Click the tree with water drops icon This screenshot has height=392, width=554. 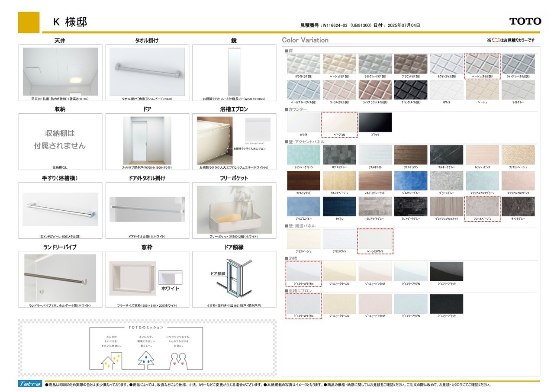coord(146,360)
